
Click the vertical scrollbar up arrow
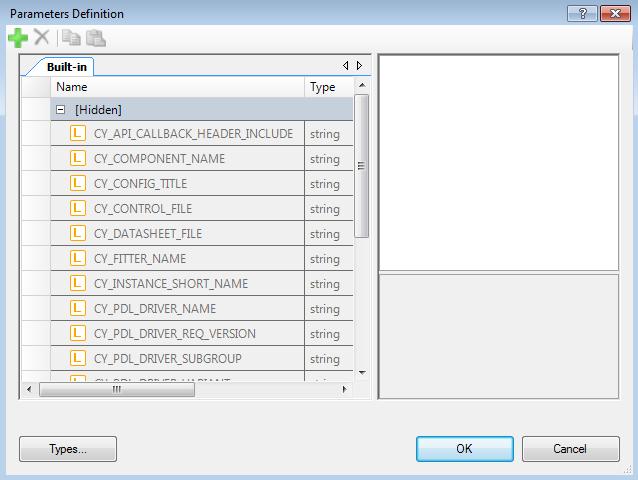click(362, 85)
